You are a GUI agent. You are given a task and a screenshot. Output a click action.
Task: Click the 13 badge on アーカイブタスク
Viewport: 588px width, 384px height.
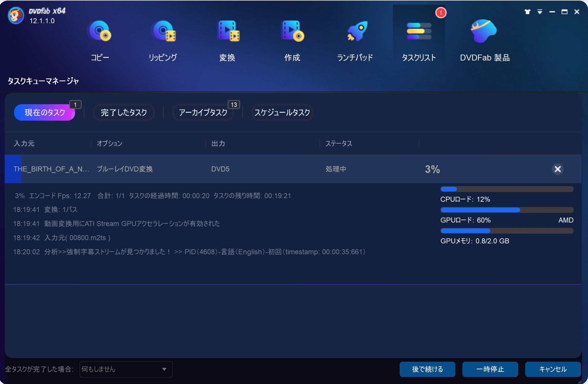coord(234,105)
